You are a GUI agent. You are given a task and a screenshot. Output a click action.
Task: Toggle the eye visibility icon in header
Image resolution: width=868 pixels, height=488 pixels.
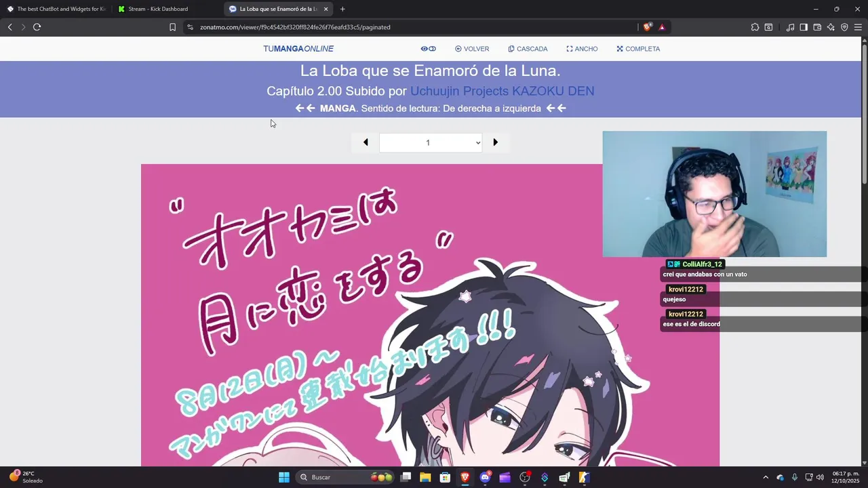(428, 49)
